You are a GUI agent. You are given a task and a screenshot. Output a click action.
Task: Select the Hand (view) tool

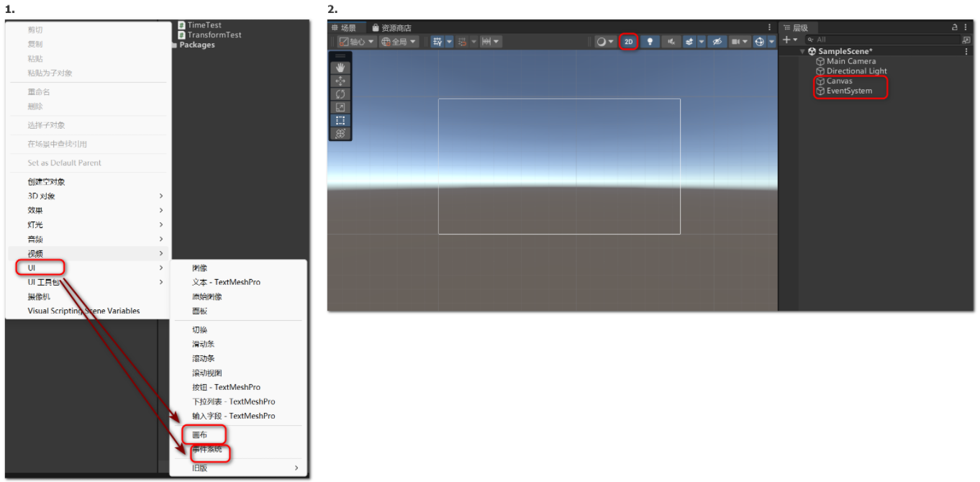pos(340,68)
